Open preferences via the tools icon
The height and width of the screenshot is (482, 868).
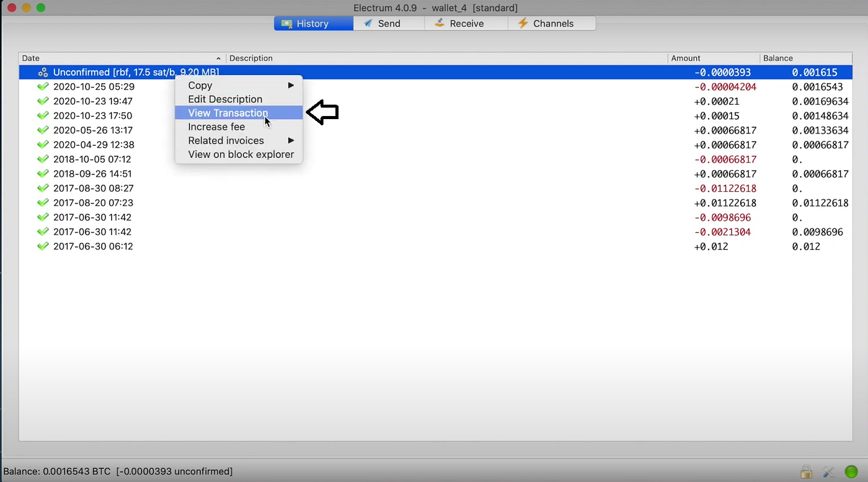[829, 471]
